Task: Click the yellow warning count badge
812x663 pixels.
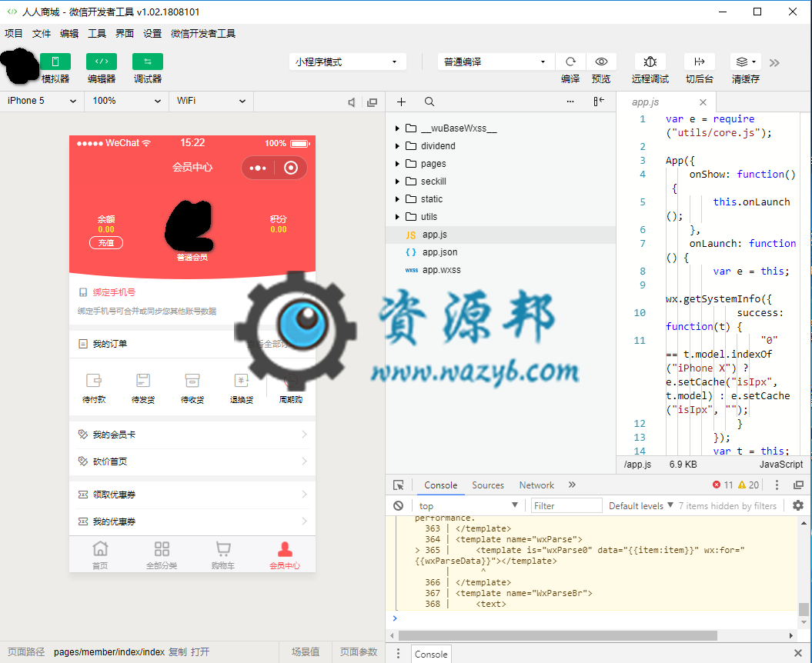Action: [x=748, y=485]
